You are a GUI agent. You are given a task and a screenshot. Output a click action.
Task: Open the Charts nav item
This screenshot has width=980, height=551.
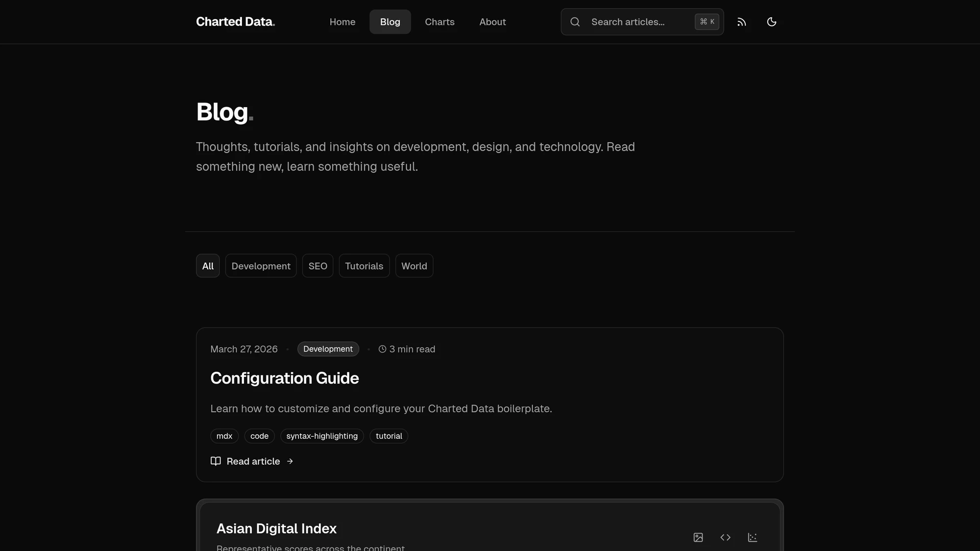click(439, 22)
